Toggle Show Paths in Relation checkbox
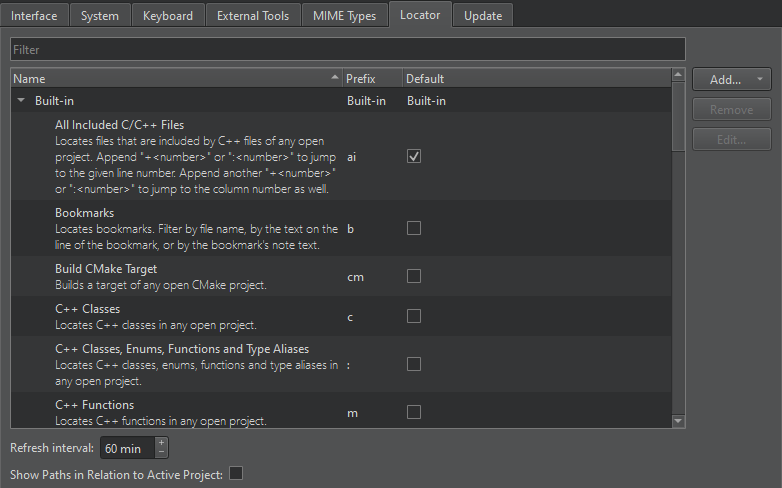This screenshot has height=488, width=782. pos(236,474)
